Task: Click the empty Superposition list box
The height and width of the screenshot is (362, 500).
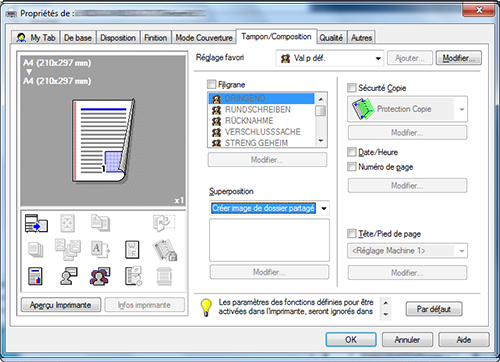Action: coord(269,240)
